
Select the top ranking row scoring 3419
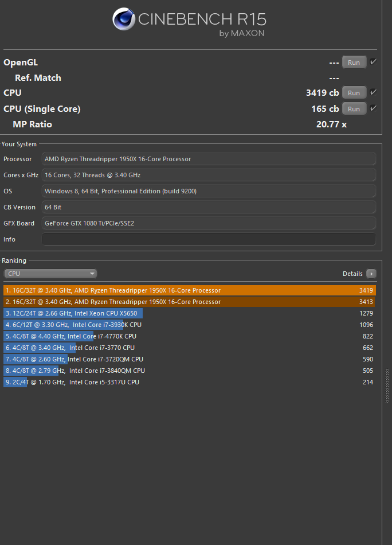190,290
